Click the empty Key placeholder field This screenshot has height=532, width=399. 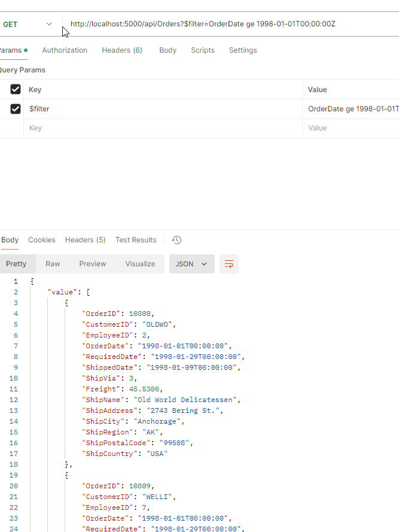pyautogui.click(x=162, y=128)
